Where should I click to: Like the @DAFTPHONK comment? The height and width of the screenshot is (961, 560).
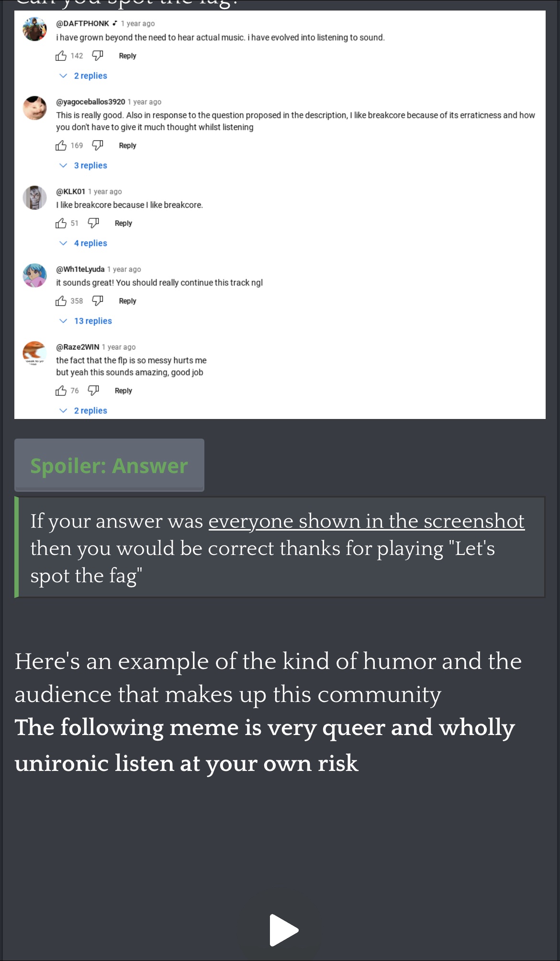[61, 56]
